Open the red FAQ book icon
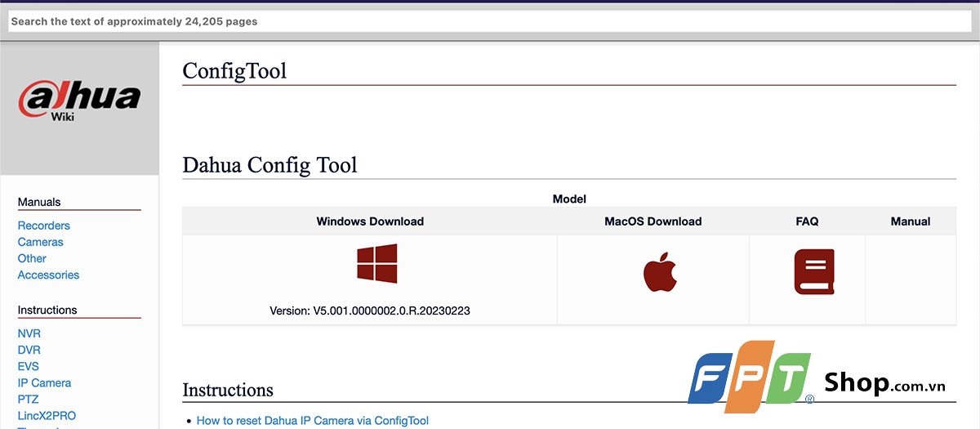980x429 pixels. (x=814, y=272)
